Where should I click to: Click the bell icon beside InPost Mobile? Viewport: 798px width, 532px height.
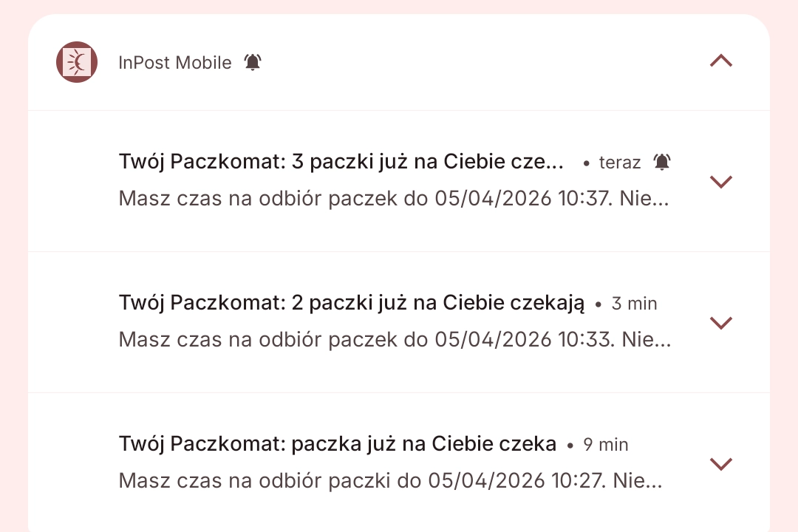[253, 62]
